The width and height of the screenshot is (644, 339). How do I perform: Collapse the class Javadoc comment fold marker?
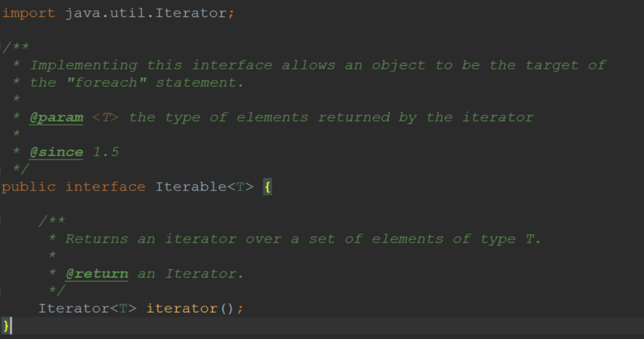coord(2,47)
